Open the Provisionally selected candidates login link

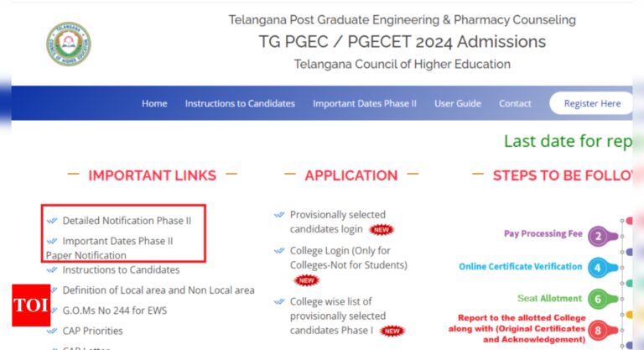338,222
